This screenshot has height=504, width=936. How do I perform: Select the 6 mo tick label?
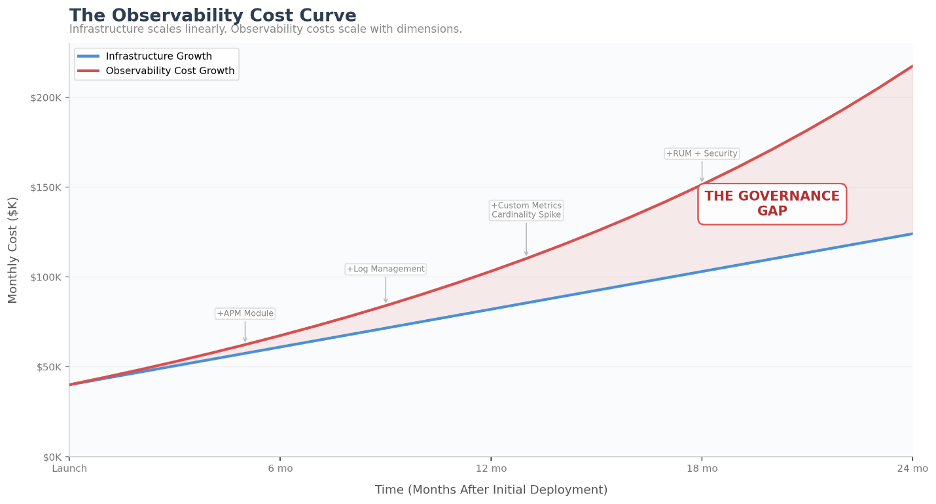pos(280,468)
